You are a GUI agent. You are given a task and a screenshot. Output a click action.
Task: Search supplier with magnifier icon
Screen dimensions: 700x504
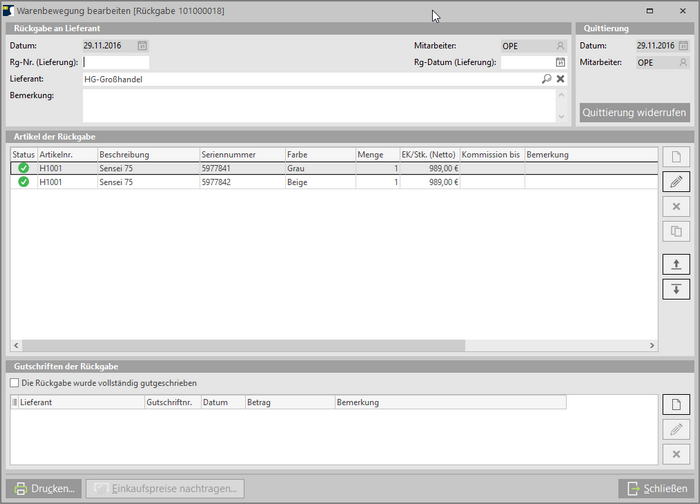tap(546, 79)
